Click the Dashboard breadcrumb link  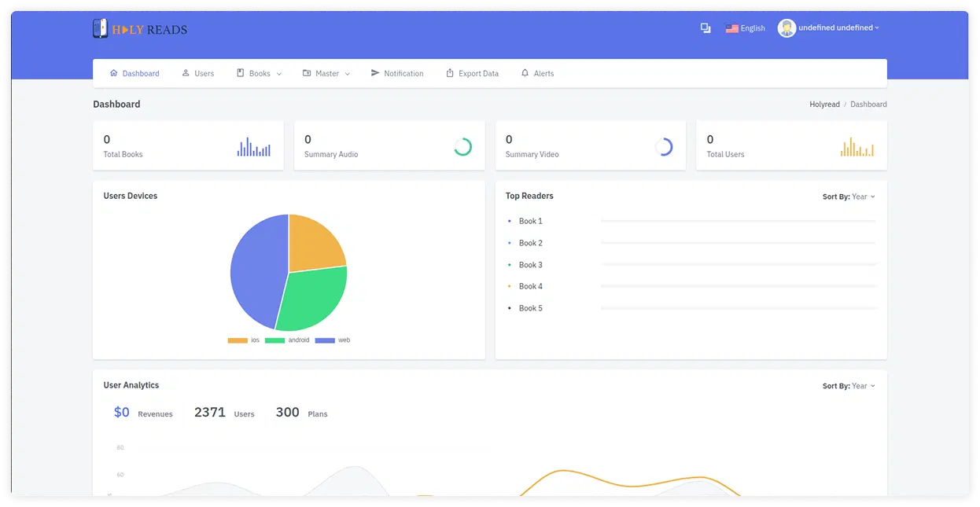tap(868, 105)
